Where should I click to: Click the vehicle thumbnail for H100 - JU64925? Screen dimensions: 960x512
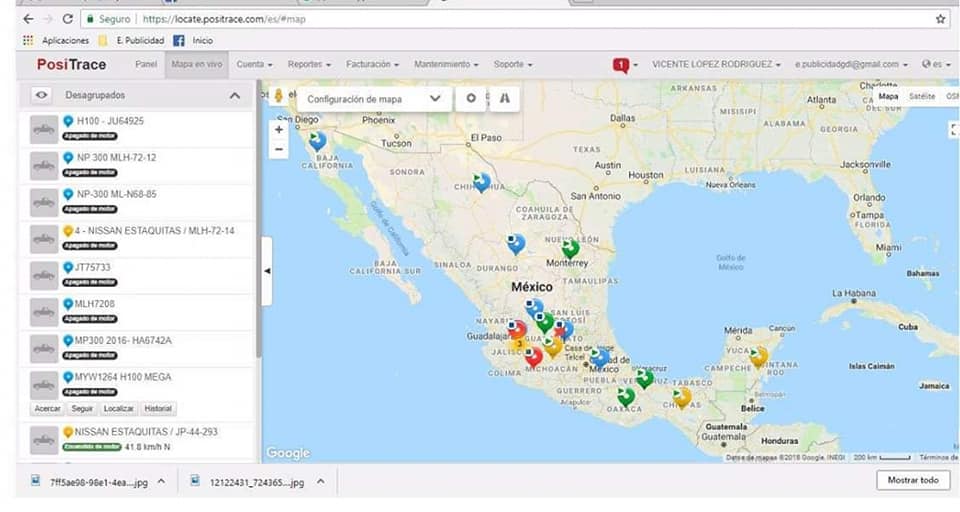(44, 129)
